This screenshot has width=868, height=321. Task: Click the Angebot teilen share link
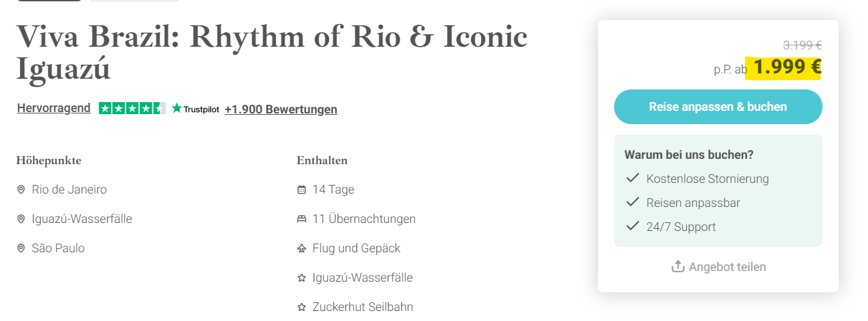point(727,267)
